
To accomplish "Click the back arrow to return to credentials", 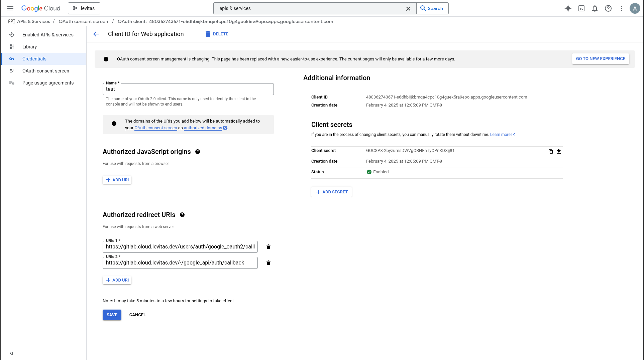I will [96, 34].
